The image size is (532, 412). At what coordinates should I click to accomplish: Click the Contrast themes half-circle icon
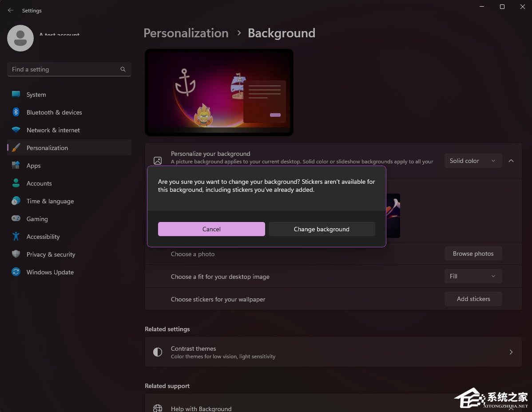(x=158, y=352)
